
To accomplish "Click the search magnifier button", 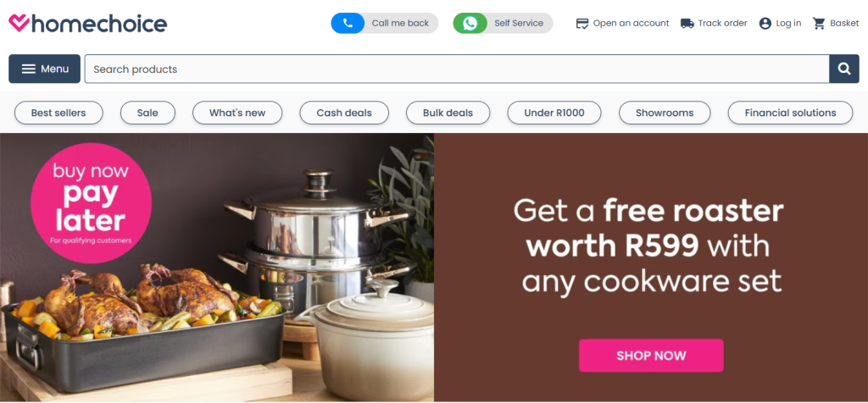I will pos(843,69).
